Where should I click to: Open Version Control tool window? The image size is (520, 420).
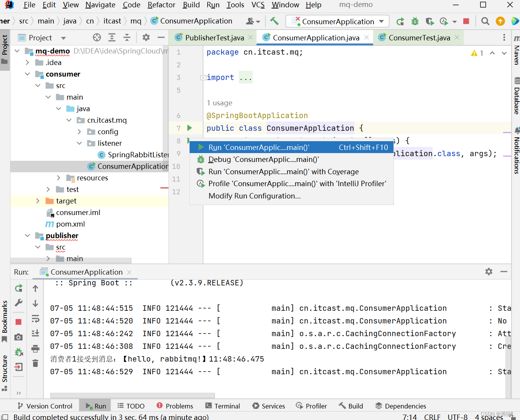[45, 406]
